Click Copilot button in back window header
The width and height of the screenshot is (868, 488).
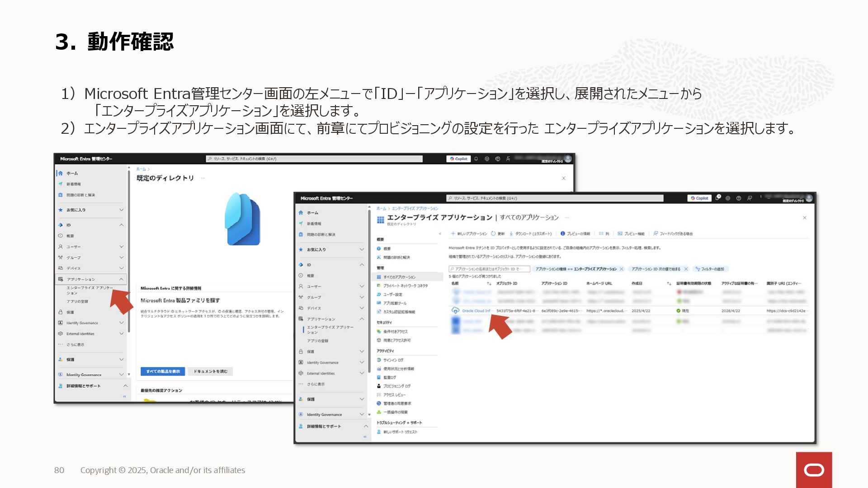pyautogui.click(x=459, y=159)
